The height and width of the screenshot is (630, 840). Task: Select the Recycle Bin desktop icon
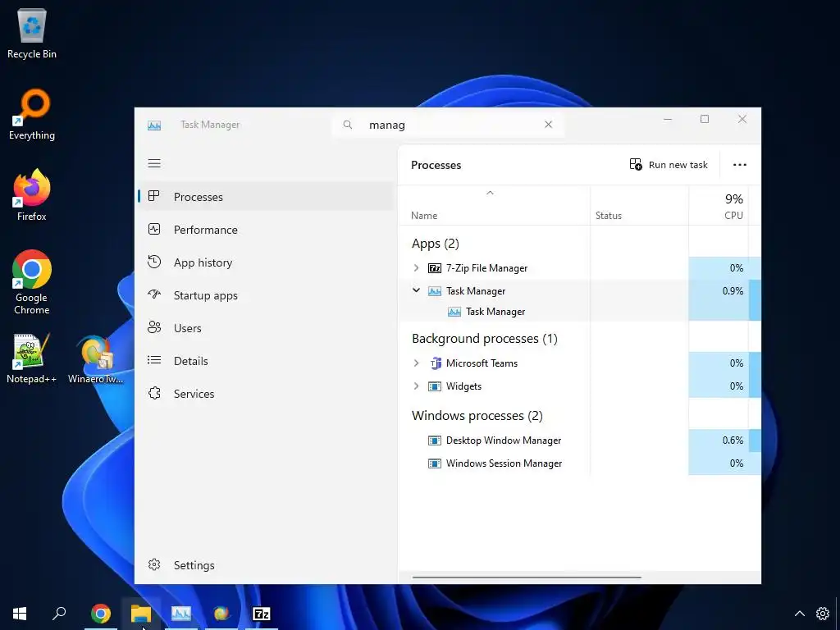(x=32, y=34)
